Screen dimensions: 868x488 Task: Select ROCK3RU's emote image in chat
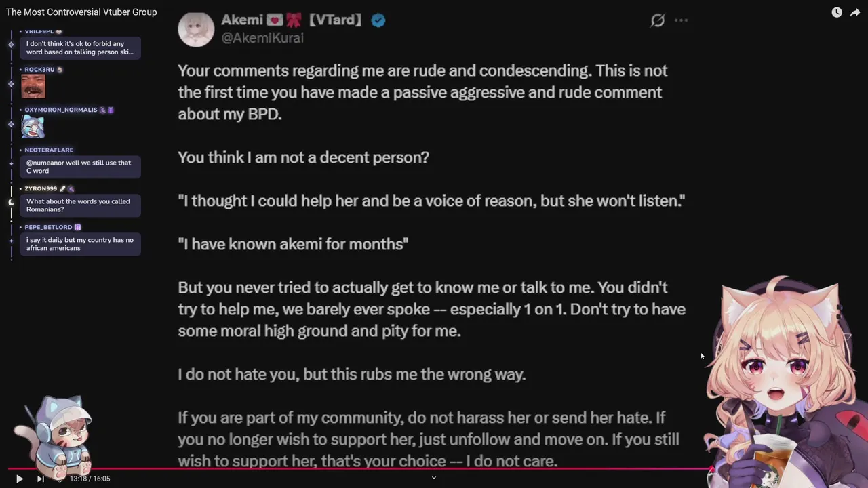click(33, 87)
